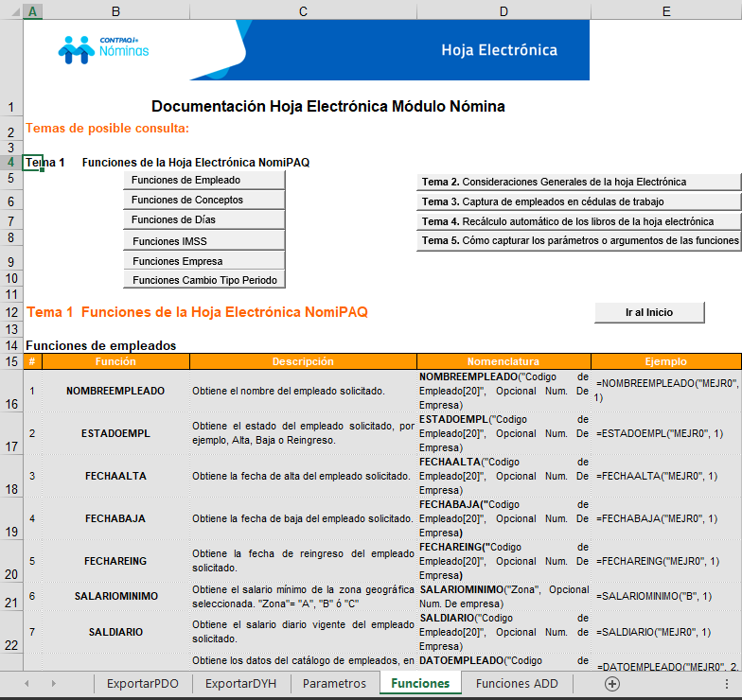This screenshot has height=700, width=742.
Task: Select all cells via corner triangle
Action: tap(15, 11)
